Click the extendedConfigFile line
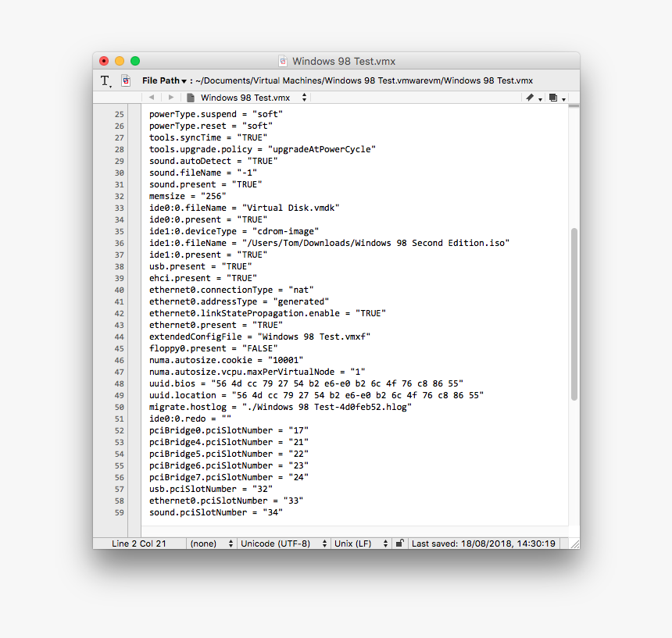 [259, 337]
